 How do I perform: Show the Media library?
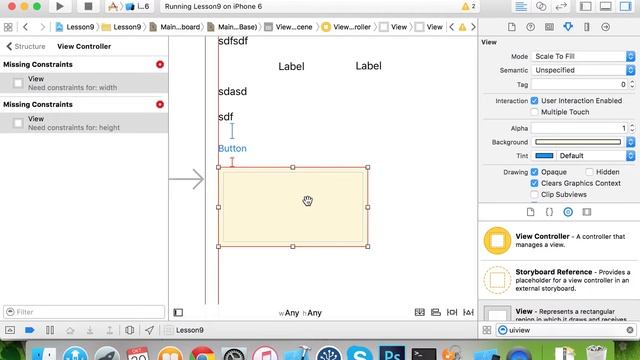point(587,212)
